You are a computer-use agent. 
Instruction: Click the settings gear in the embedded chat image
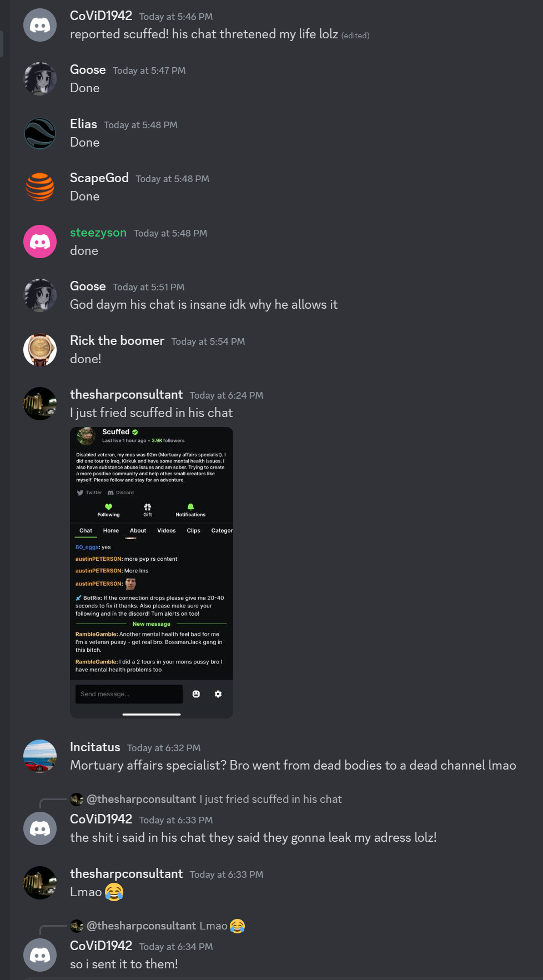pyautogui.click(x=218, y=694)
